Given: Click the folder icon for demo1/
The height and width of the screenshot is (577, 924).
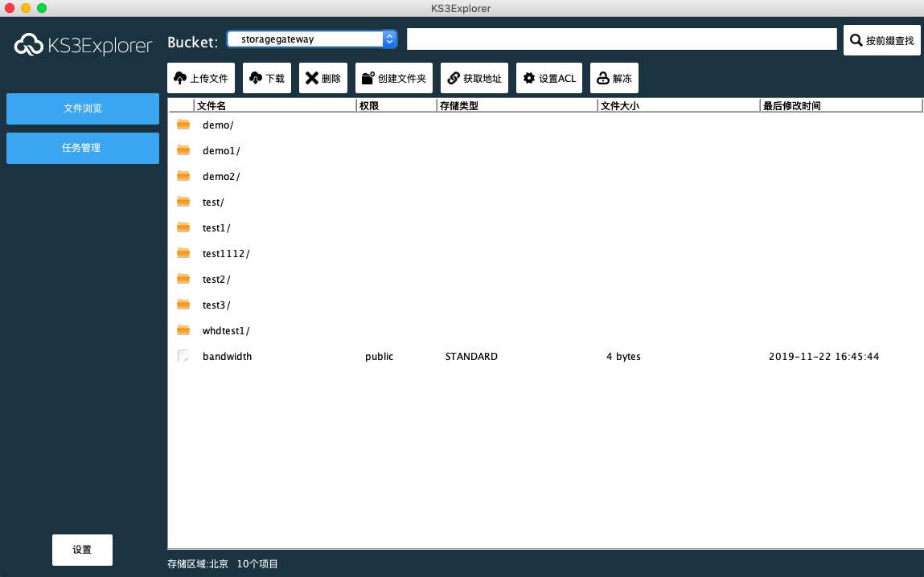Looking at the screenshot, I should pos(183,150).
